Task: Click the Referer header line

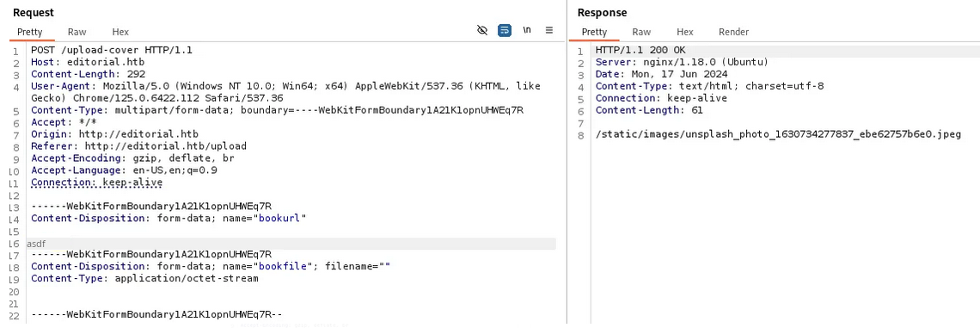Action: tap(138, 146)
